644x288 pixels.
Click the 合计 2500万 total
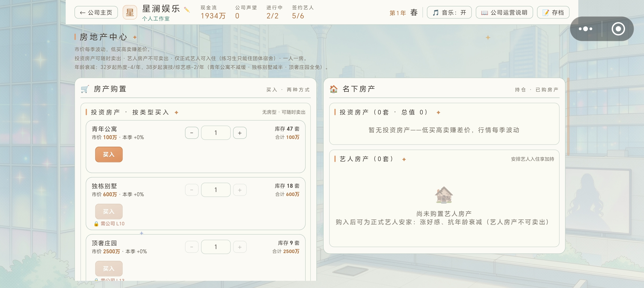(x=286, y=251)
